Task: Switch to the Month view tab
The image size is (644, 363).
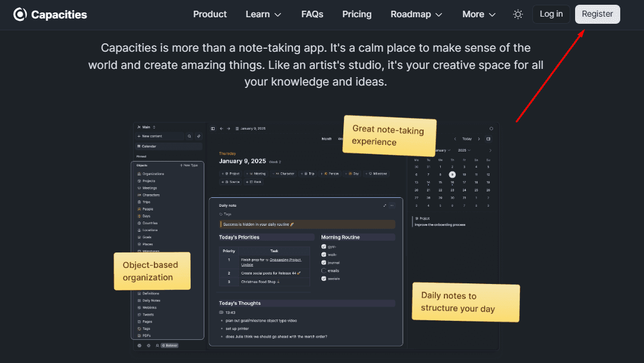Action: (327, 139)
